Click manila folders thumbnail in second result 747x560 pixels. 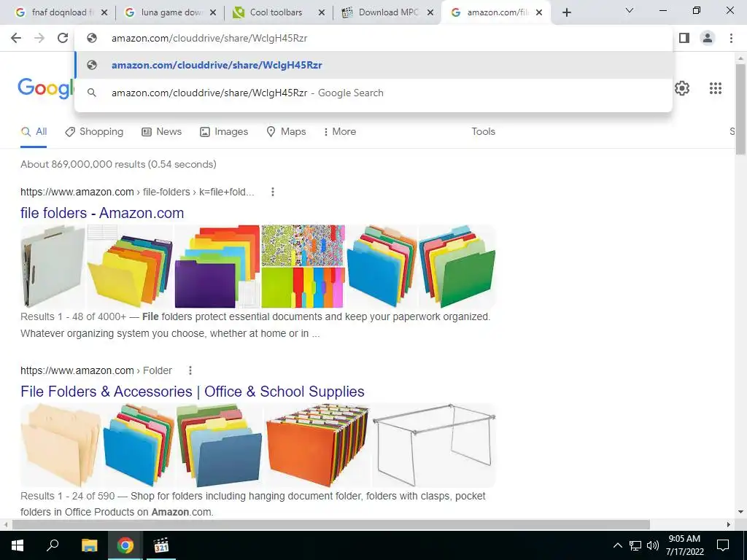coord(61,446)
